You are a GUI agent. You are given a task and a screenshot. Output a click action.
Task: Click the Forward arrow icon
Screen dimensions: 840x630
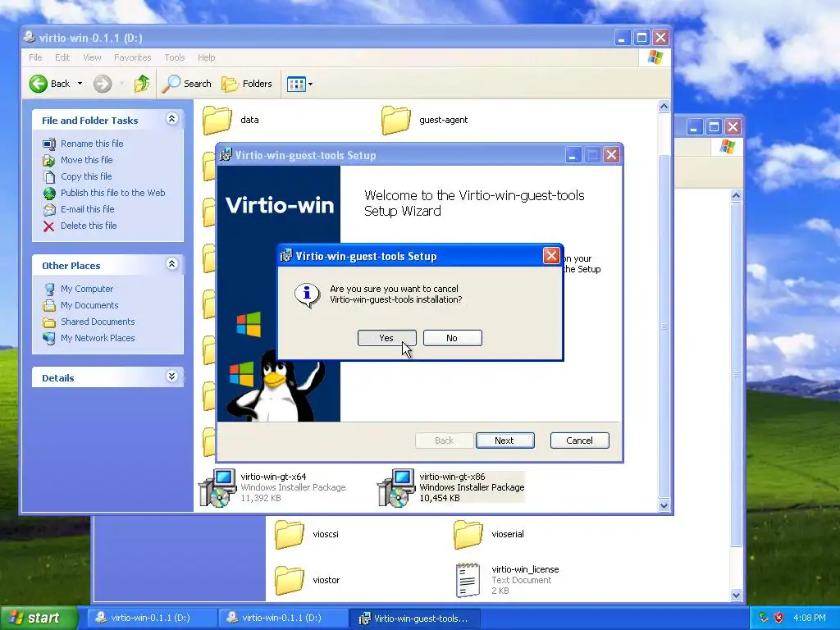tap(103, 84)
